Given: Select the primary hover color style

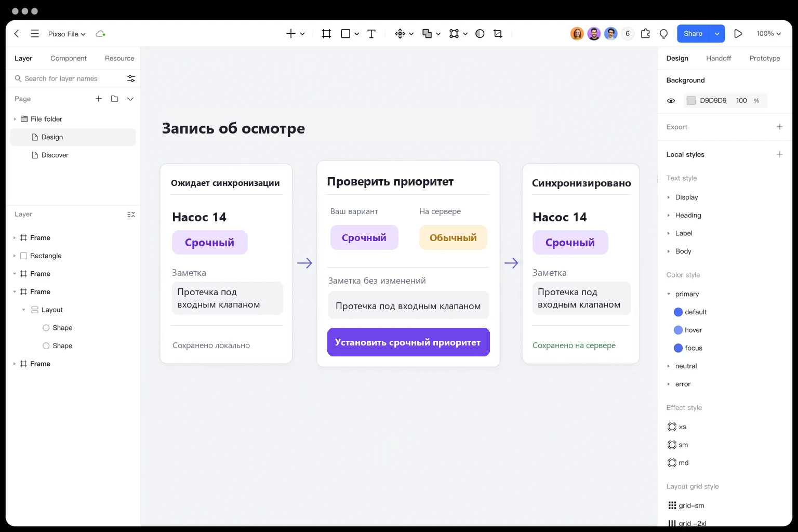Looking at the screenshot, I should [x=688, y=330].
